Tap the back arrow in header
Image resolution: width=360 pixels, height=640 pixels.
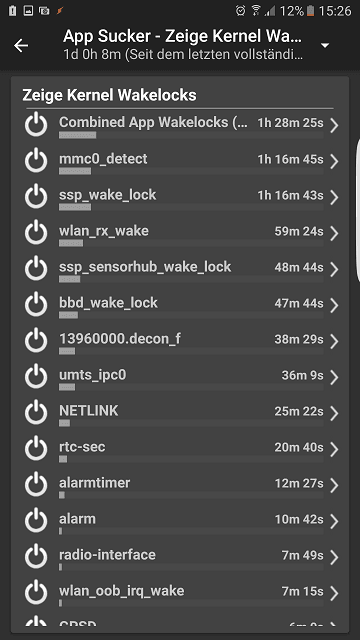click(21, 46)
